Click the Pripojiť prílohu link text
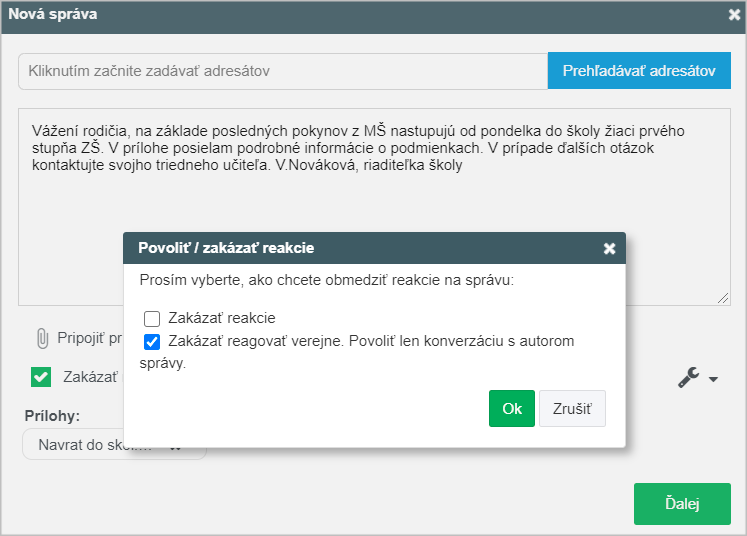Screen dimensions: 747x536 click(x=89, y=338)
